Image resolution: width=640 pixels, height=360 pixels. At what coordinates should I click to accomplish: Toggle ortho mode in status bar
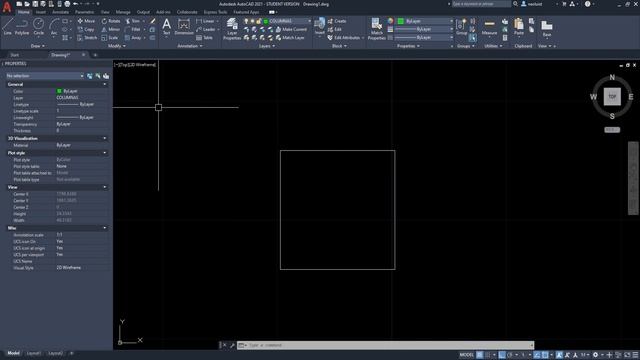click(502, 355)
